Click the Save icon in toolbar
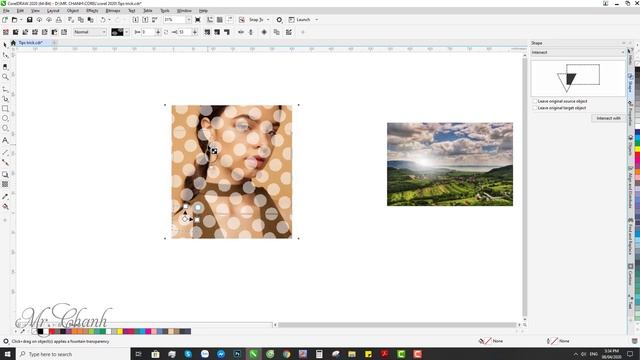 pyautogui.click(x=29, y=20)
